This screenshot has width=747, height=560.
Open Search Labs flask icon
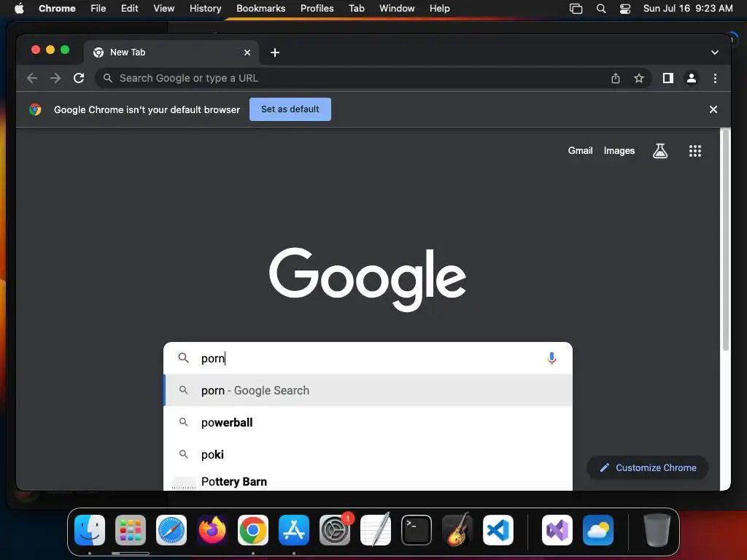659,151
